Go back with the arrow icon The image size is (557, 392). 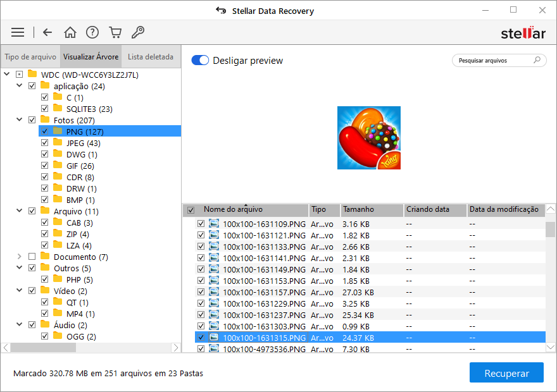(47, 32)
